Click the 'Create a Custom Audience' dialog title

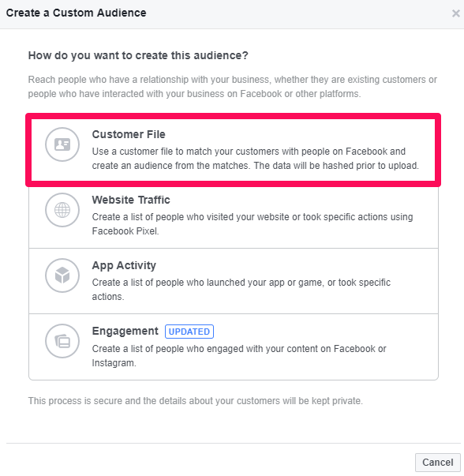(x=77, y=13)
